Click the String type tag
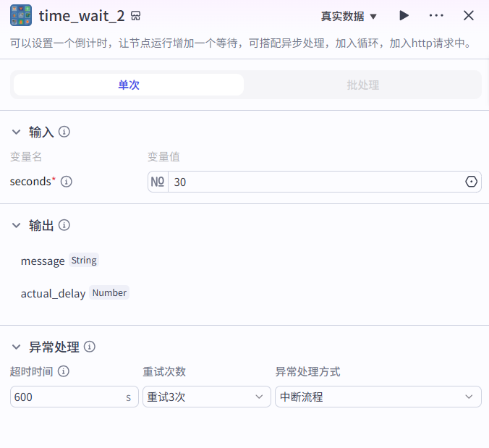489x448 pixels. (84, 261)
